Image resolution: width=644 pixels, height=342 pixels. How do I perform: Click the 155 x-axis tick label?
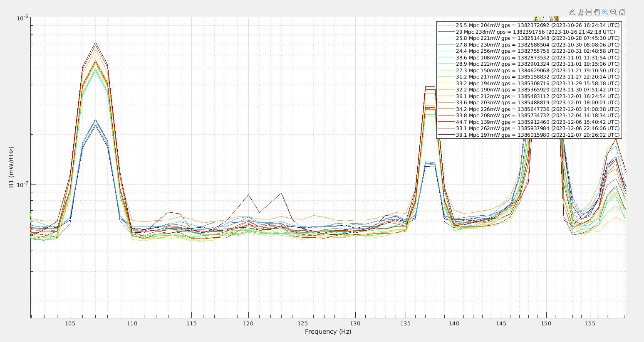pyautogui.click(x=590, y=323)
